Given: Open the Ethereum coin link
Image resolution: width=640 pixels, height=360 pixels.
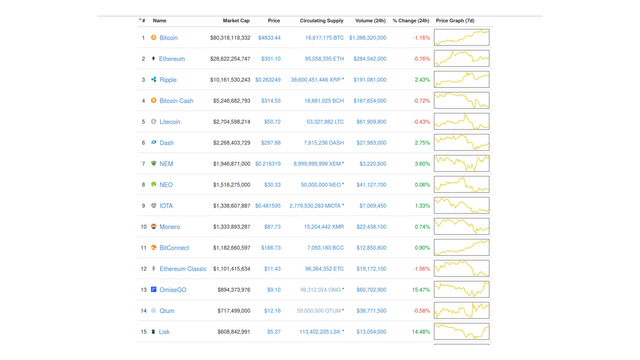Looking at the screenshot, I should [172, 59].
